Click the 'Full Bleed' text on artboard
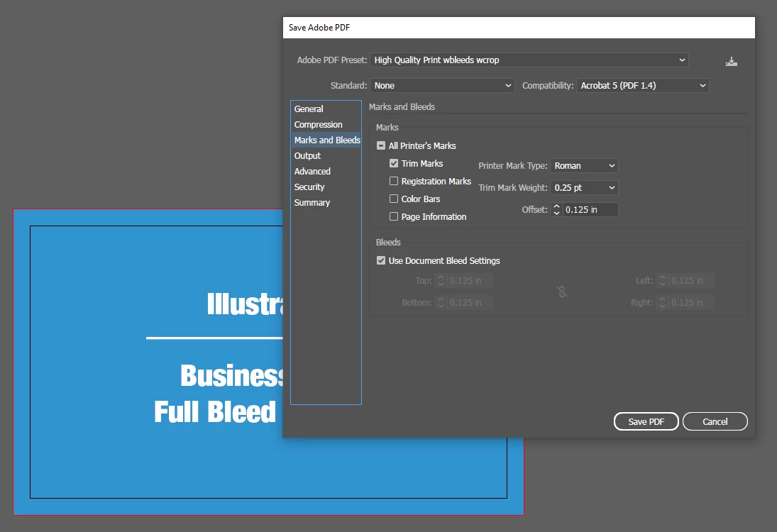777x532 pixels. pyautogui.click(x=215, y=411)
